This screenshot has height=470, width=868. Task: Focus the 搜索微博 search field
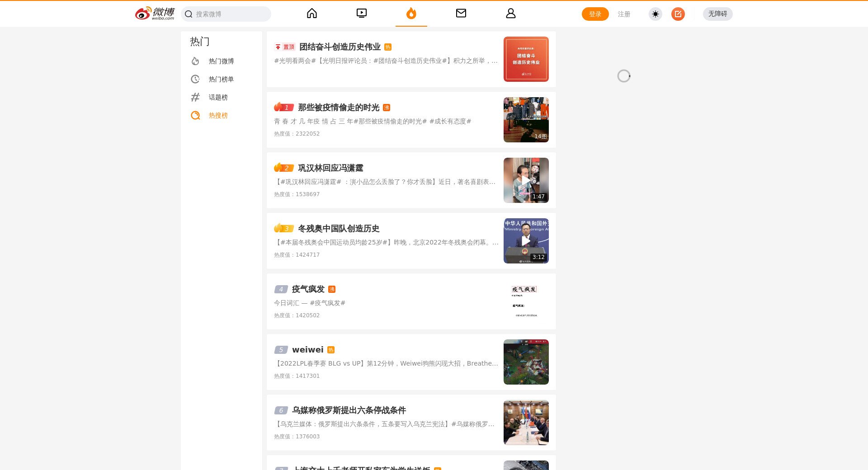[x=231, y=14]
